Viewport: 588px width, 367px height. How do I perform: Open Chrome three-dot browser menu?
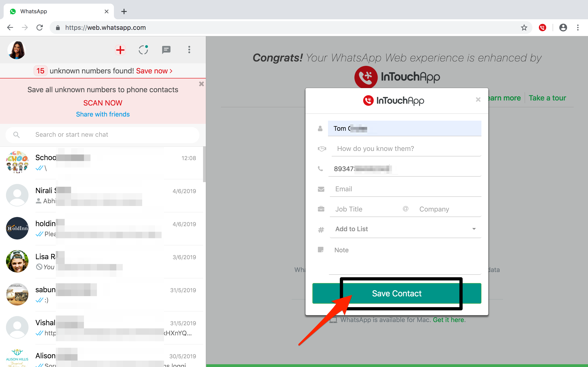tap(578, 28)
